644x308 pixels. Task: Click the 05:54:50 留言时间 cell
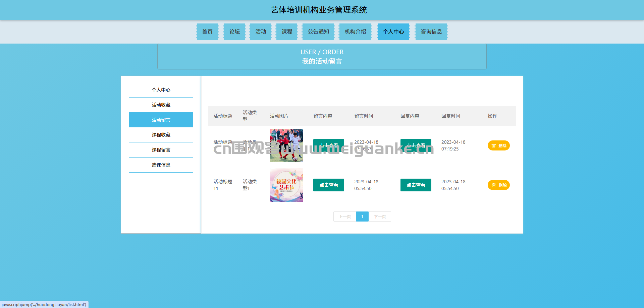[x=366, y=185]
